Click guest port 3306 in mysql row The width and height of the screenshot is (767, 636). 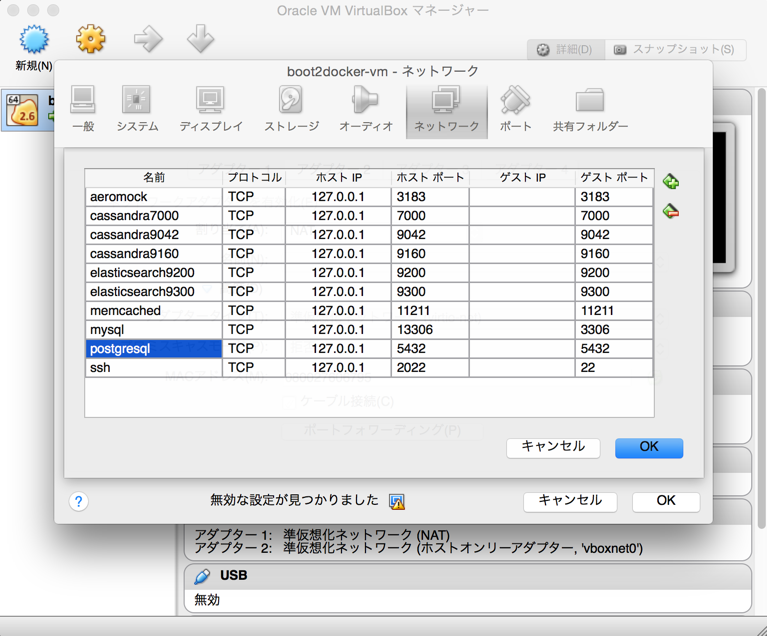click(614, 330)
